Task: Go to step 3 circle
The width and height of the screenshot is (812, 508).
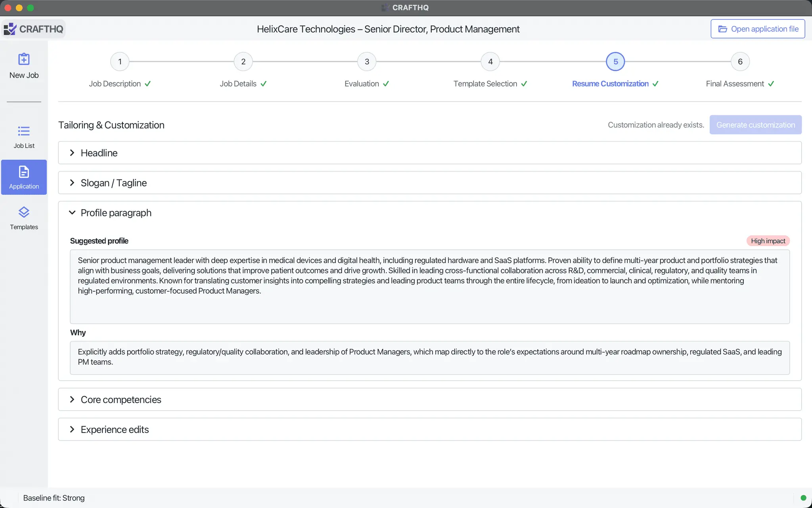Action: (367, 62)
